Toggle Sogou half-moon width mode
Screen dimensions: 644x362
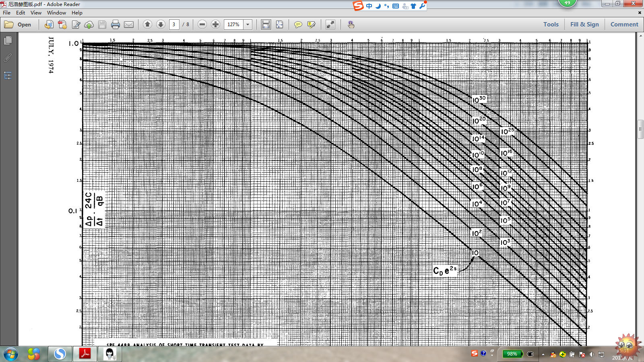point(378,6)
